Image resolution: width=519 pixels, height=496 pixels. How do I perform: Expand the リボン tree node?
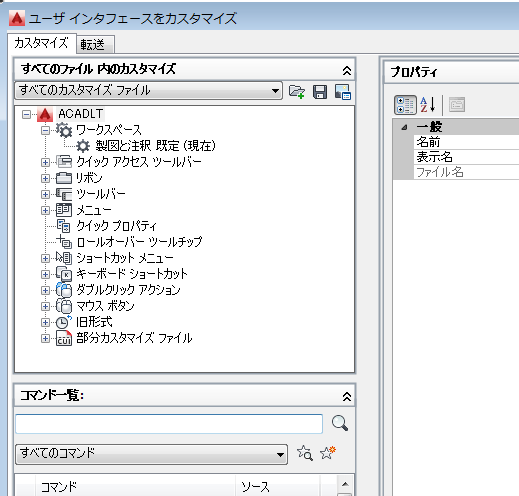(45, 178)
